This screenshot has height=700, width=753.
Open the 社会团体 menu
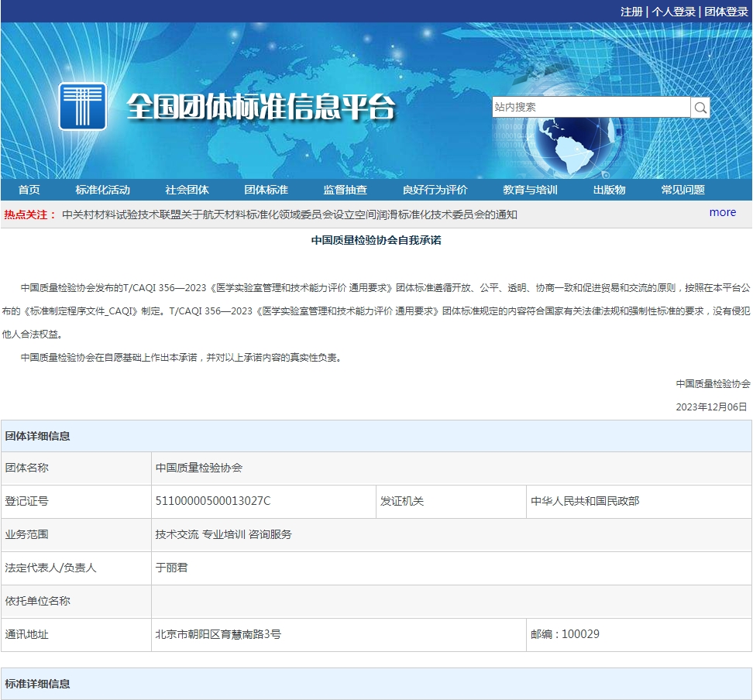[x=187, y=190]
